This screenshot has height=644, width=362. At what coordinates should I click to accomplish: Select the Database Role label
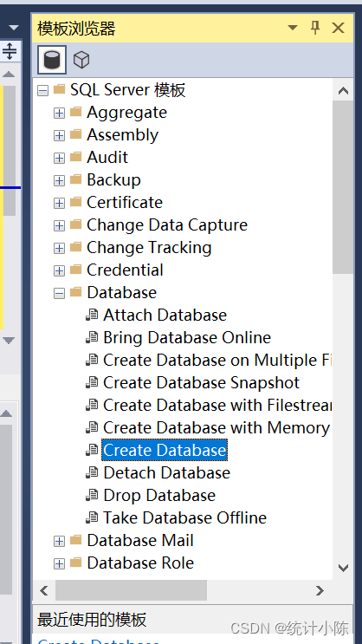coord(140,563)
